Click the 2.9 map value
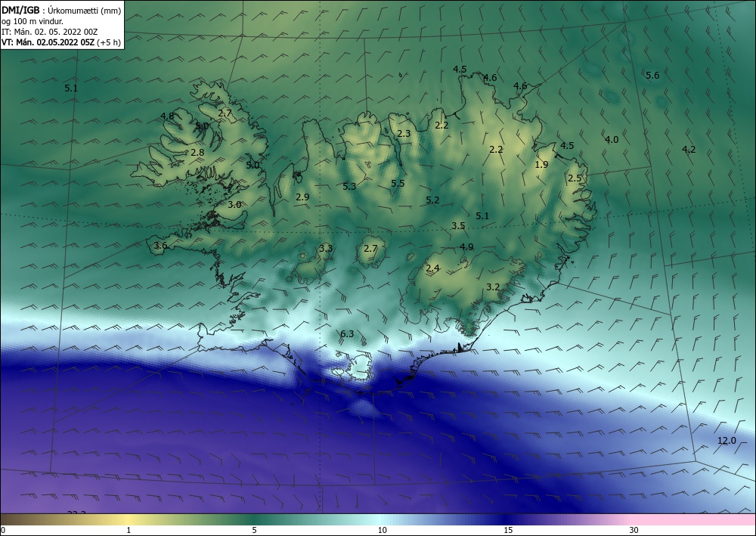 click(302, 197)
